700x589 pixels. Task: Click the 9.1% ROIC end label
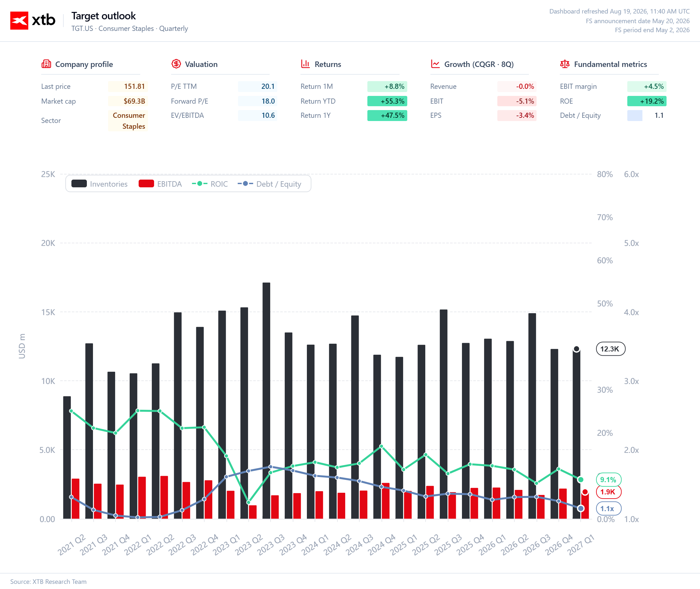[608, 480]
